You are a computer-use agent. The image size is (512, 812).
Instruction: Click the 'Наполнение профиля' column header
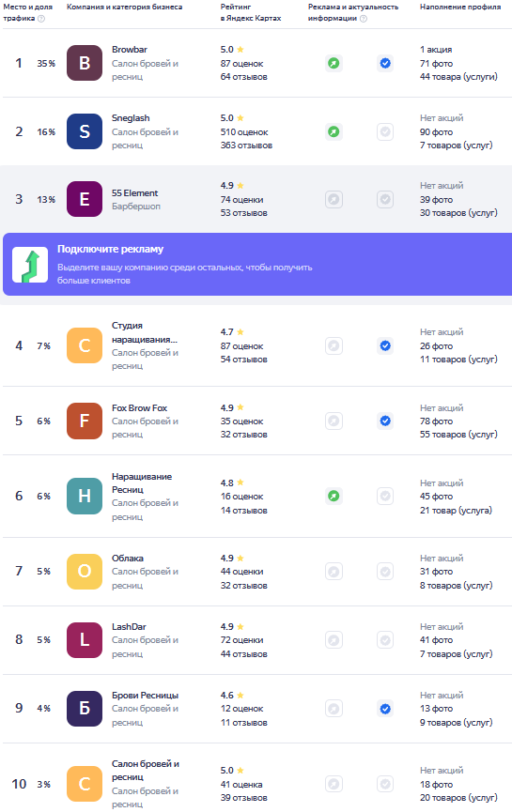tap(460, 8)
